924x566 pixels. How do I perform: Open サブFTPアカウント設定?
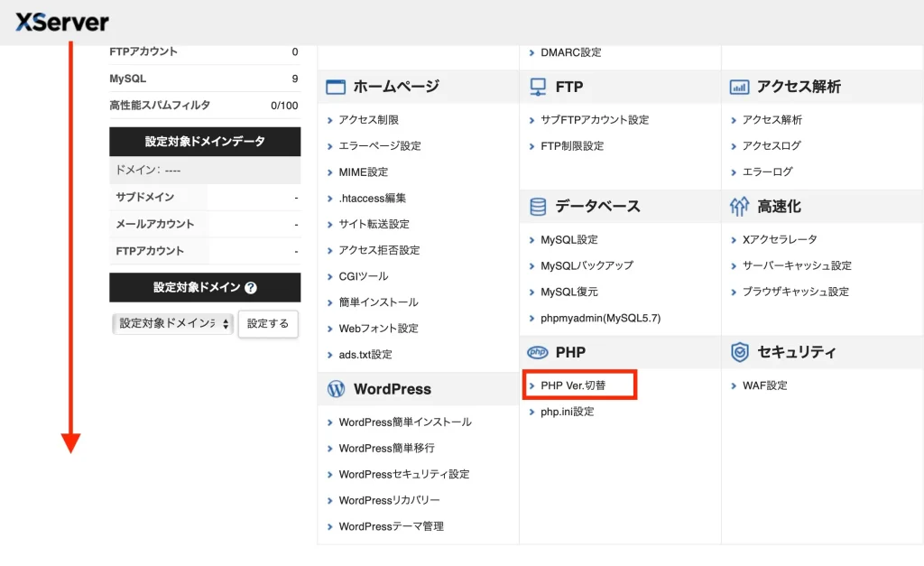pos(595,120)
